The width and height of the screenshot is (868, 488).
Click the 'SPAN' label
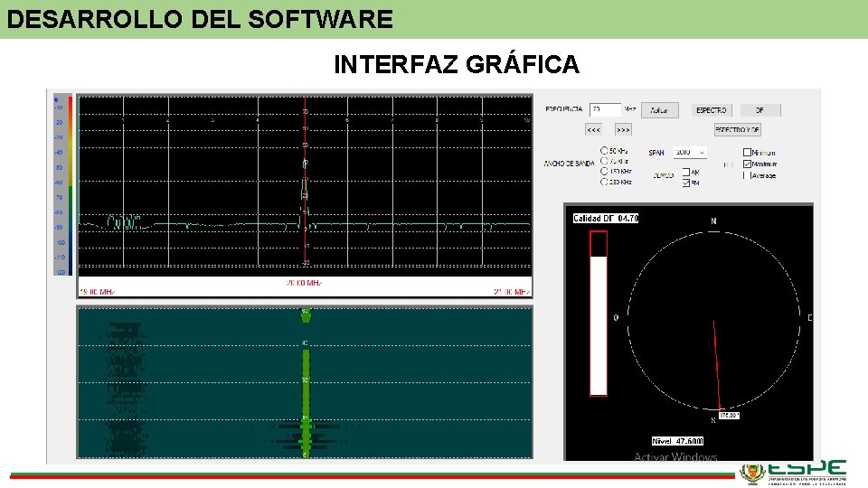click(x=656, y=153)
